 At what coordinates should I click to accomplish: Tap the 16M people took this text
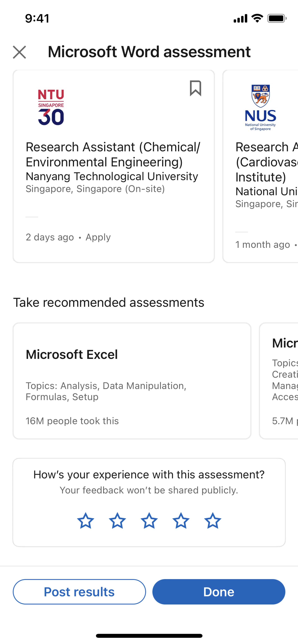pyautogui.click(x=72, y=421)
